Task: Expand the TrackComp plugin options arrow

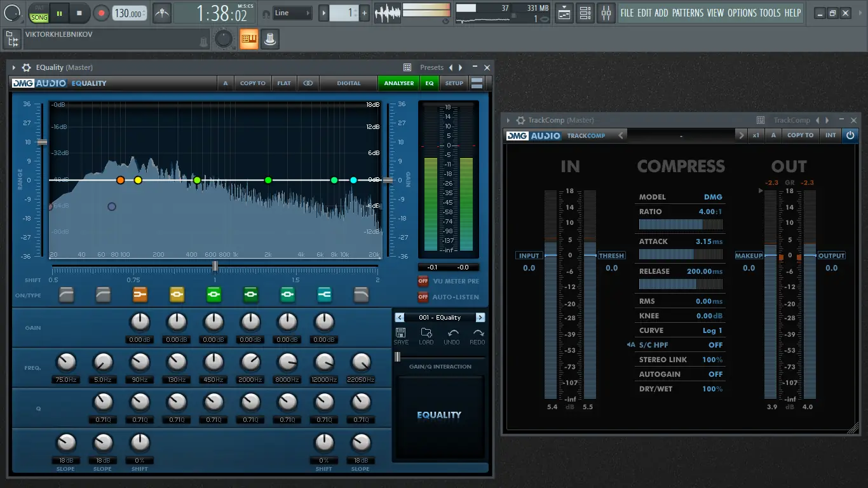Action: tap(508, 120)
